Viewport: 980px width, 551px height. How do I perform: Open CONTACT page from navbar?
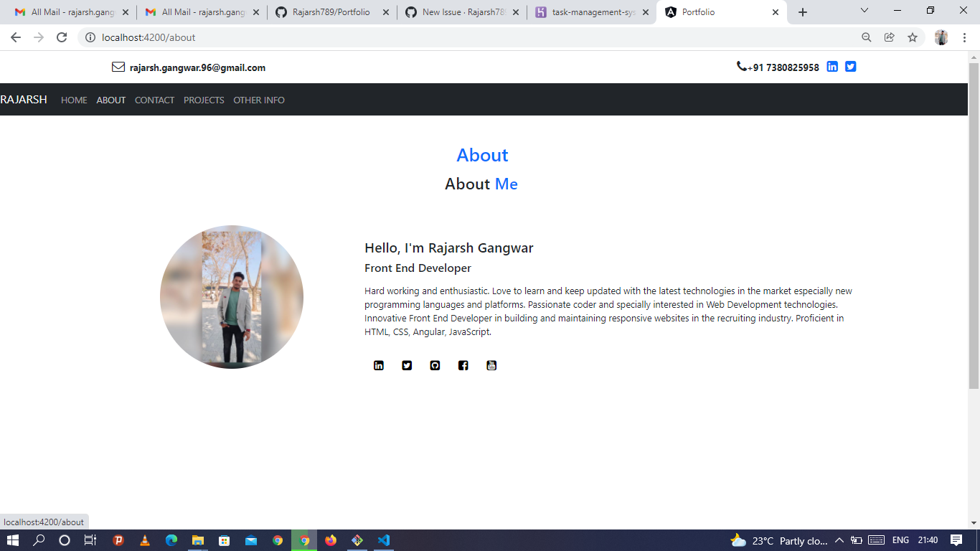tap(154, 100)
